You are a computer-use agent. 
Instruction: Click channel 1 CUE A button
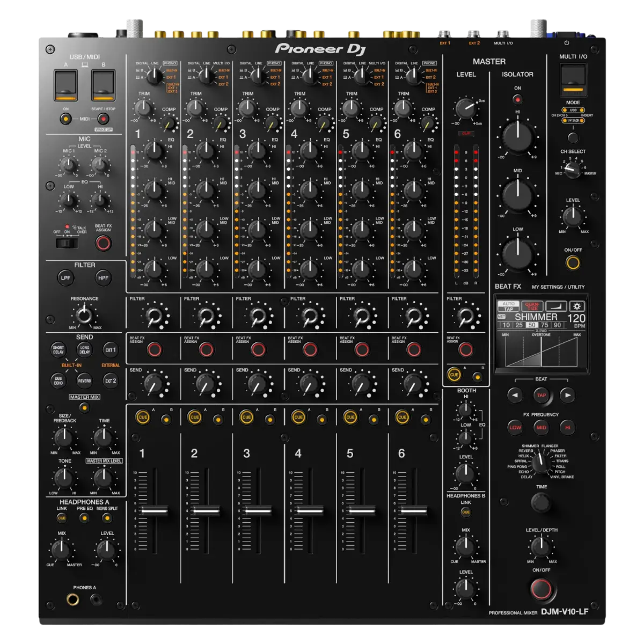coord(142,417)
